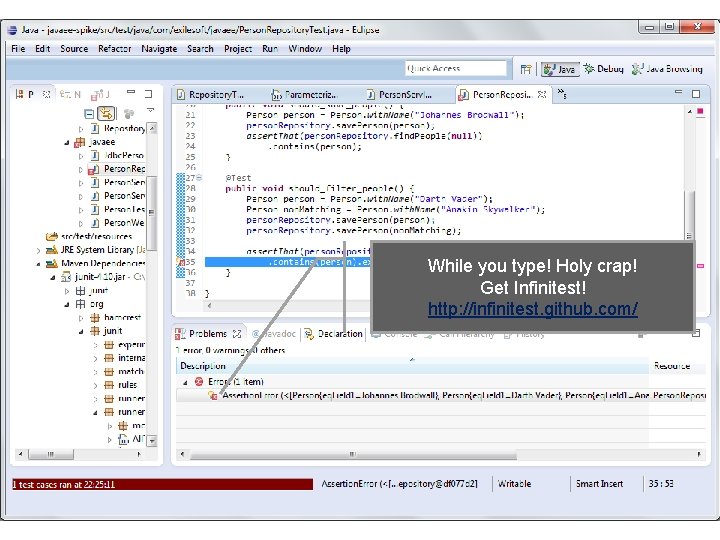Switch to the Debug perspective

pos(603,69)
